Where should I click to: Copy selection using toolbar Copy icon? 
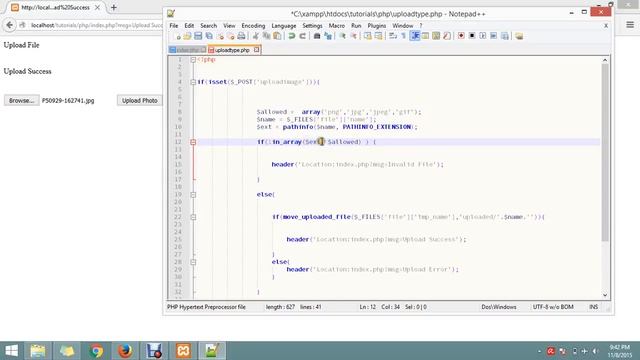[267, 36]
